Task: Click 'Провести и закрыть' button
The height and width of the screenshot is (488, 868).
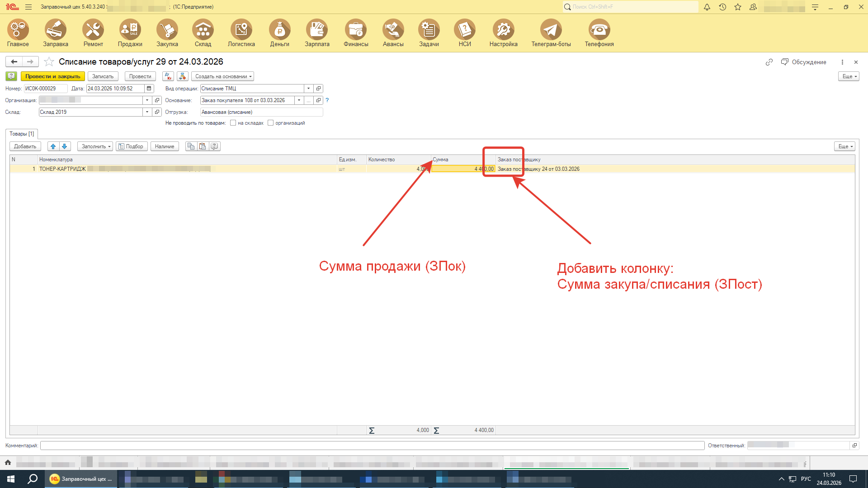Action: pos(52,76)
